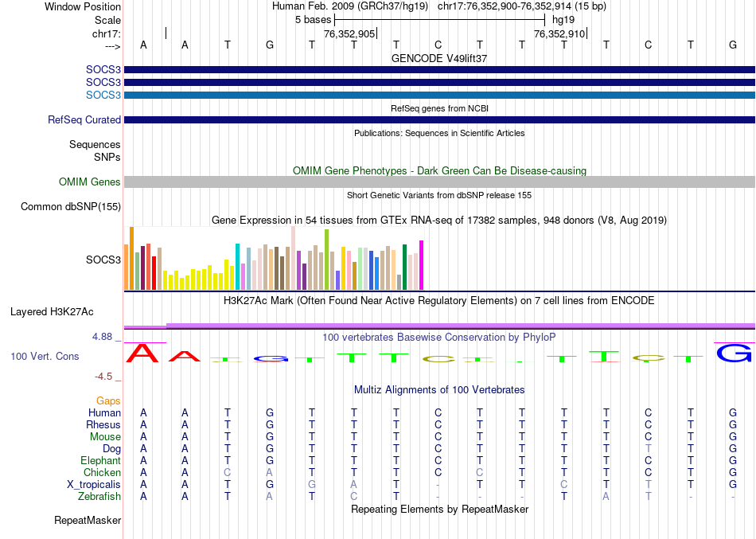
Task: Open the H3K27Ac Mark ENCODE track title
Action: click(439, 301)
